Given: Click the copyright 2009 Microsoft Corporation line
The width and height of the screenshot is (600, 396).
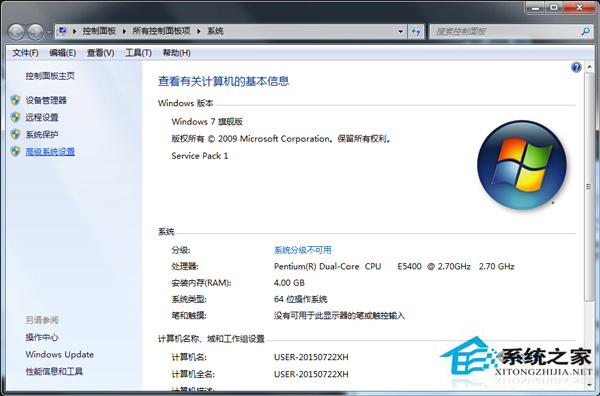Looking at the screenshot, I should click(x=282, y=139).
